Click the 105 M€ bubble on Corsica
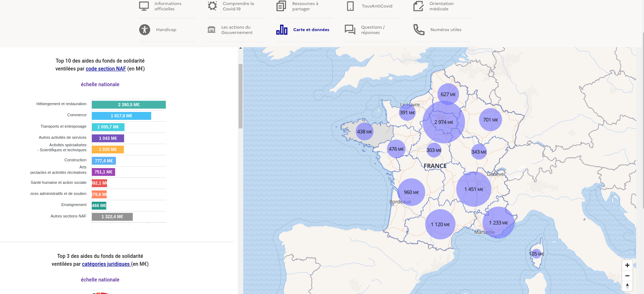Viewport: 644px width, 294px height. 536,254
